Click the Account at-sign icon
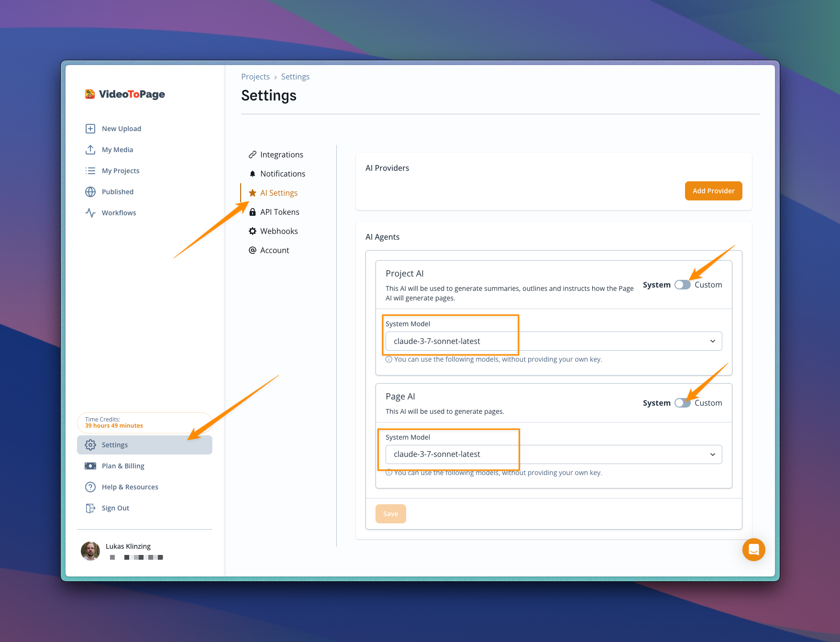This screenshot has width=840, height=642. click(253, 250)
